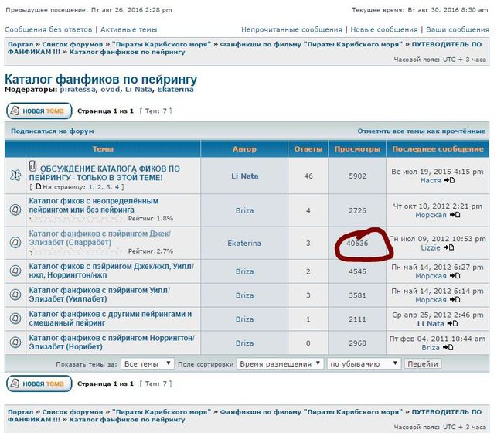Image resolution: width=504 pixels, height=433 pixels.
Task: Jump to latest post by Lizzie icon
Action: click(x=449, y=248)
